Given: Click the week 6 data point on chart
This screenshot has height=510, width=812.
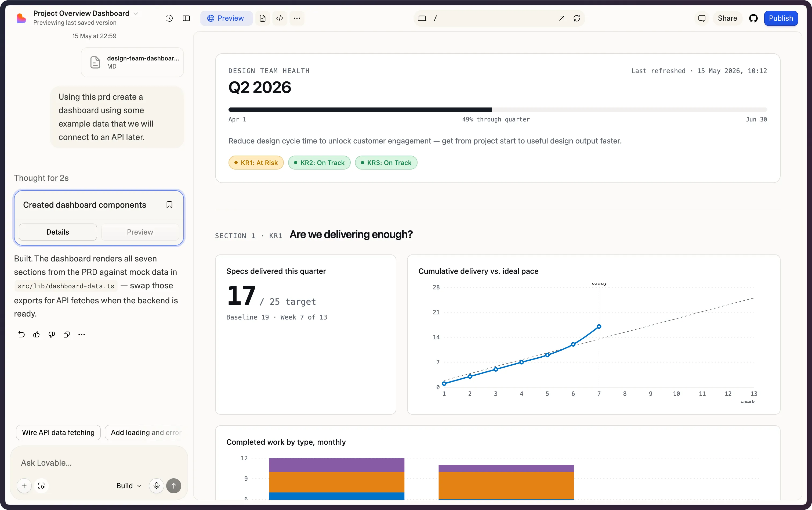Looking at the screenshot, I should (573, 344).
